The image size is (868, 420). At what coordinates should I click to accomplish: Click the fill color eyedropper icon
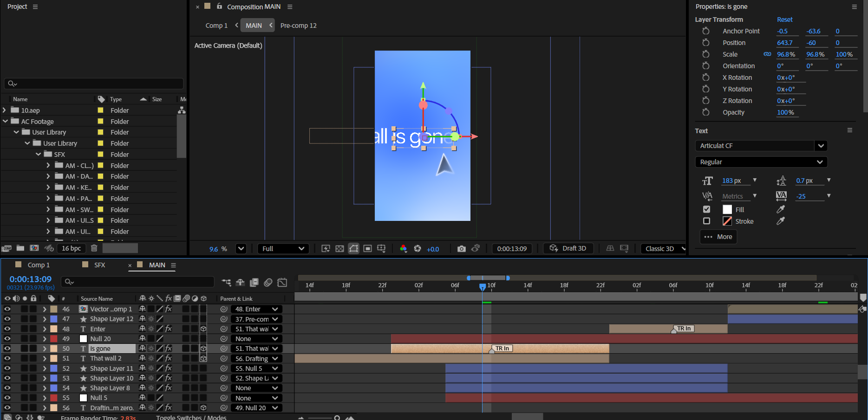point(781,210)
